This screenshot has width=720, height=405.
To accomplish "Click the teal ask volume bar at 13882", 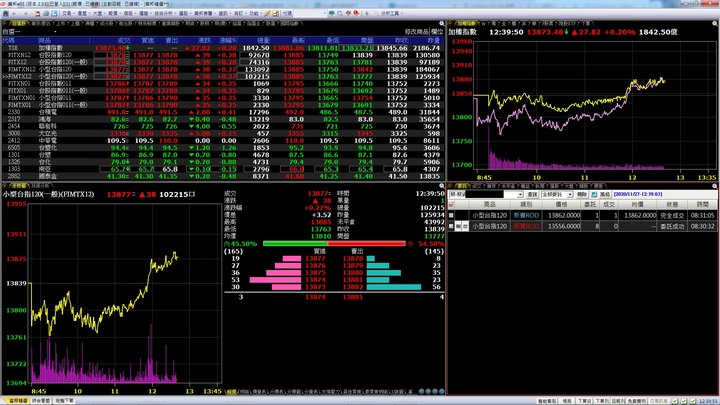I will tap(394, 287).
